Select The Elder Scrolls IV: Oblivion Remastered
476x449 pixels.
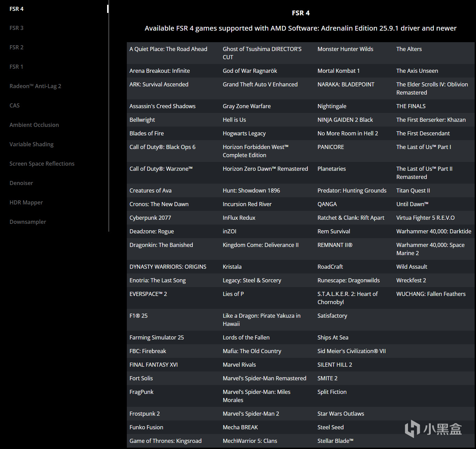[x=432, y=88]
